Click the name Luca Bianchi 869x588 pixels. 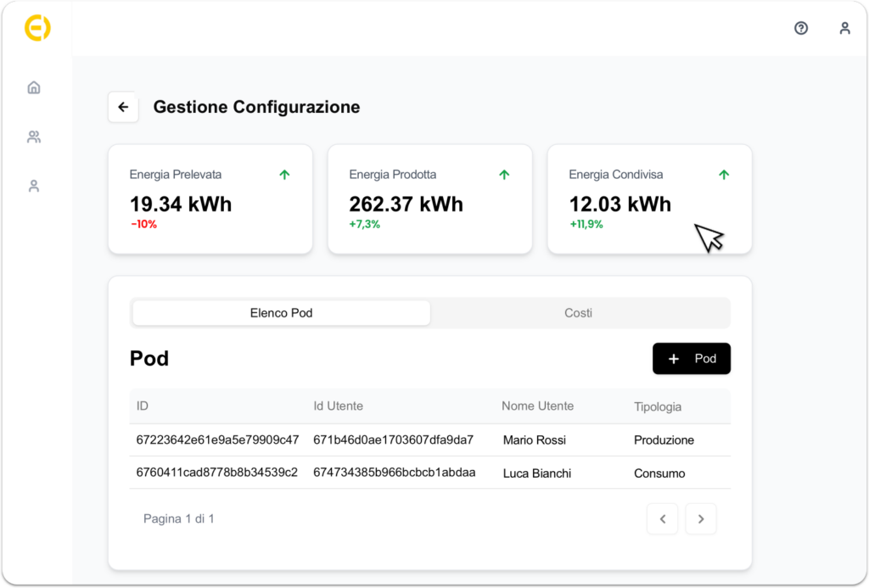pos(537,473)
